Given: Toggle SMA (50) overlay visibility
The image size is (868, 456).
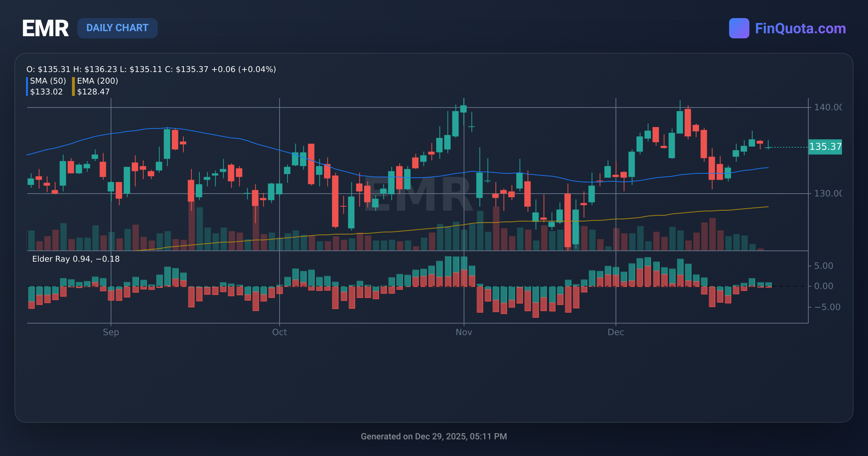Looking at the screenshot, I should coord(47,81).
